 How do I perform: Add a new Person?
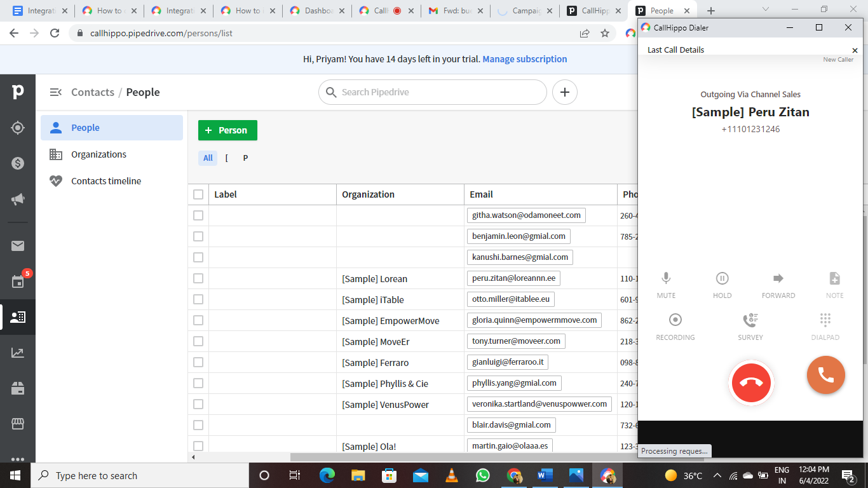pyautogui.click(x=227, y=130)
